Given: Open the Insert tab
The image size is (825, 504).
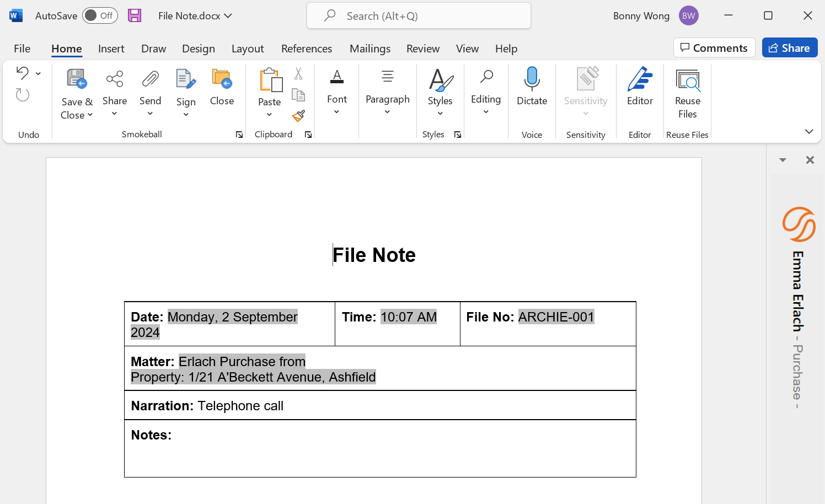Looking at the screenshot, I should point(111,49).
